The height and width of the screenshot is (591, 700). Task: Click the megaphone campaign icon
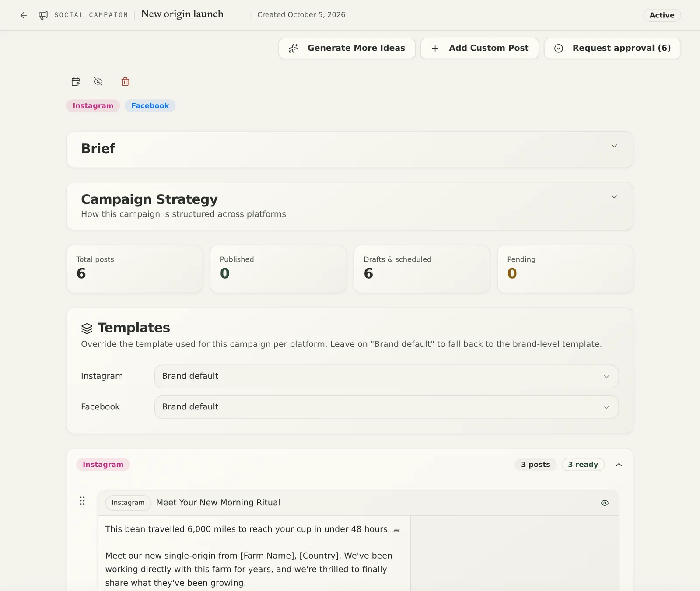43,15
